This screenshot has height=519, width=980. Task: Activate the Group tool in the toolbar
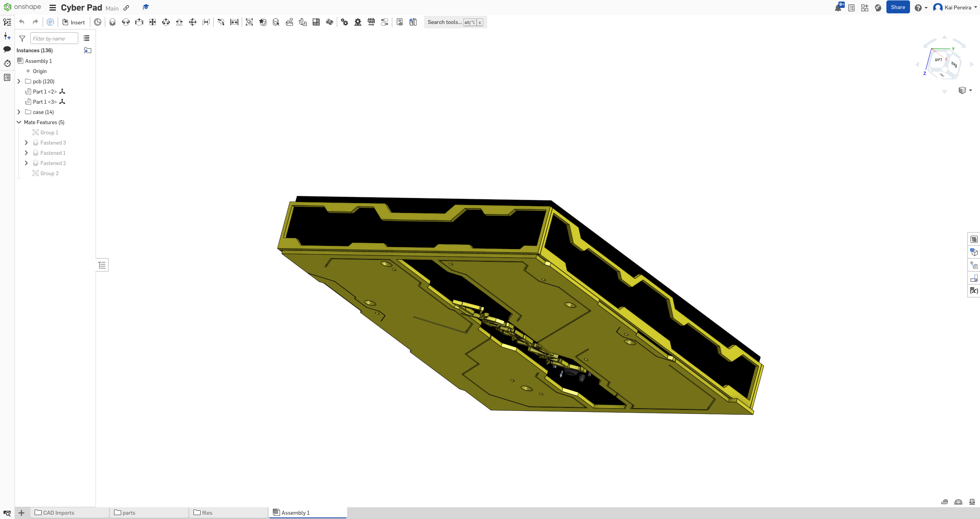[x=249, y=22]
